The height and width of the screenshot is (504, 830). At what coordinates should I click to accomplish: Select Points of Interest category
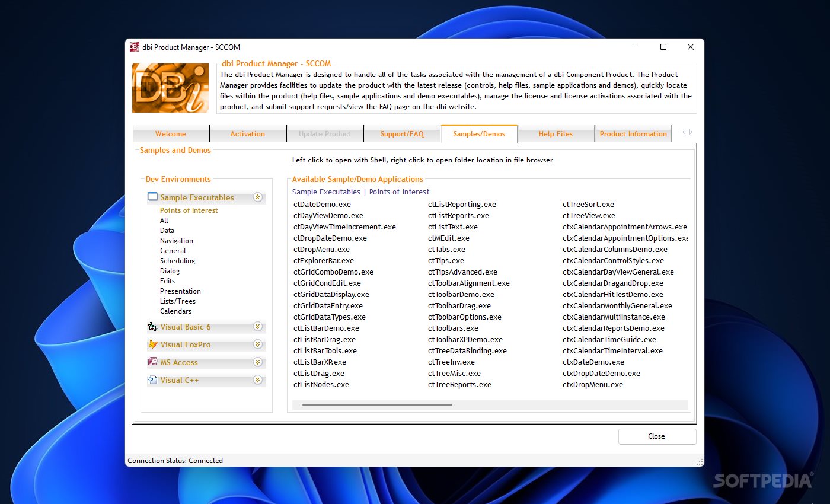pyautogui.click(x=189, y=210)
